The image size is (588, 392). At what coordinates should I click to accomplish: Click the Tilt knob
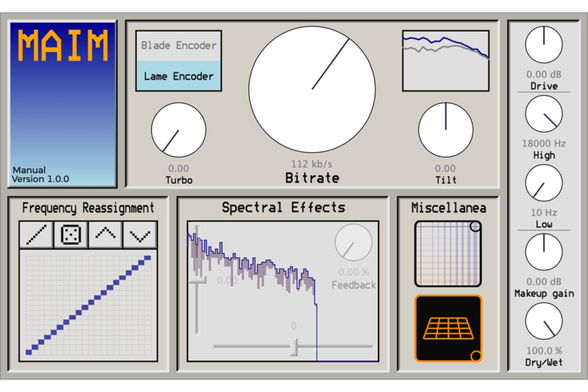(x=445, y=130)
